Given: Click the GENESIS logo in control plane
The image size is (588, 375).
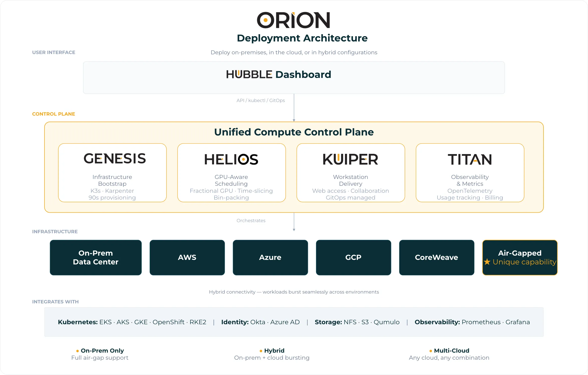Looking at the screenshot, I should 115,159.
